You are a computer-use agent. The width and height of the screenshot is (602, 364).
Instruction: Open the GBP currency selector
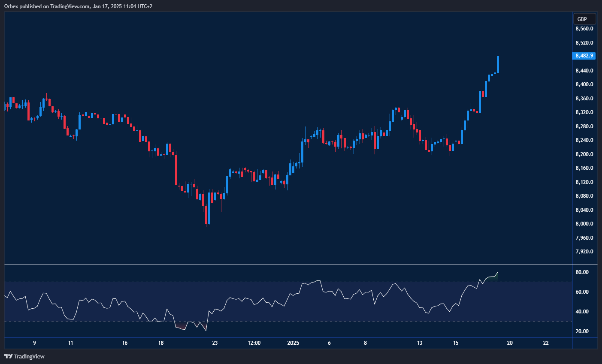584,19
